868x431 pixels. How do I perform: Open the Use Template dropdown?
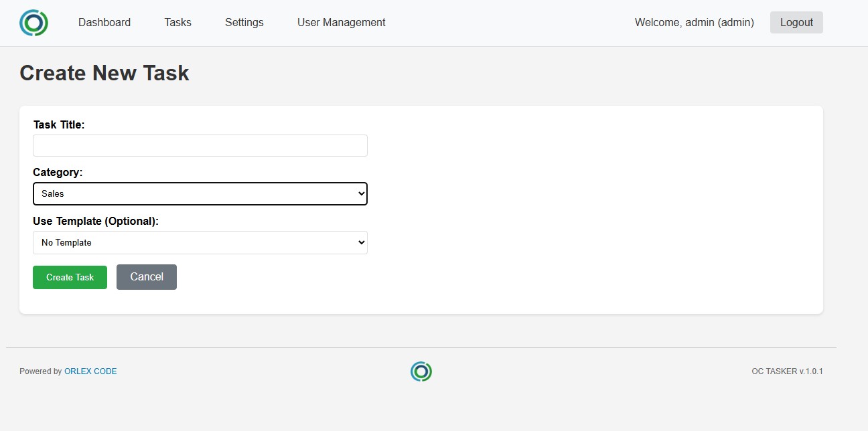coord(200,243)
